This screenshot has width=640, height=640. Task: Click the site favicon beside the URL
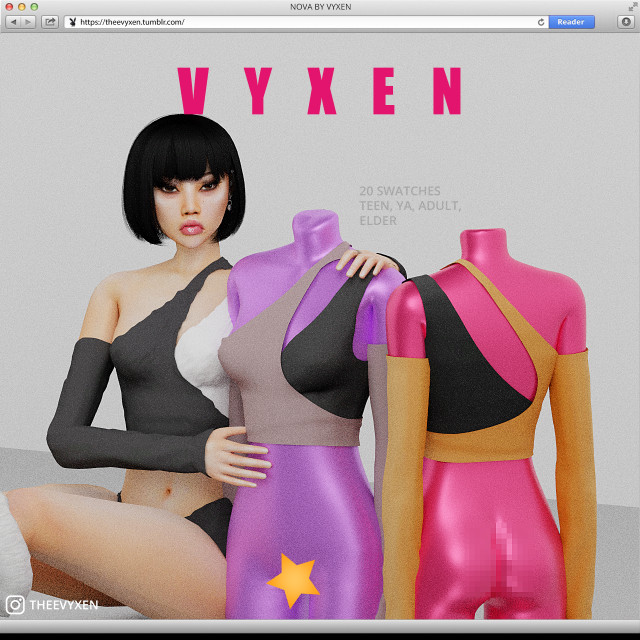click(73, 22)
